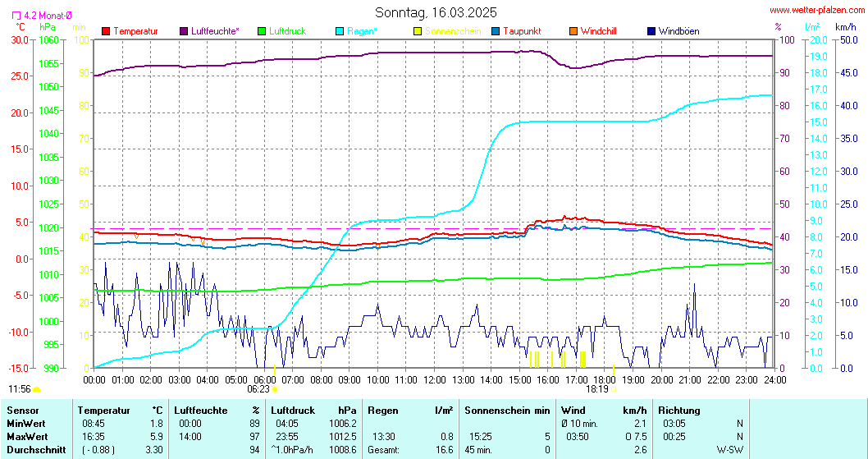
Task: Click the sunrise sun icon beside 06:23
Action: coord(275,389)
